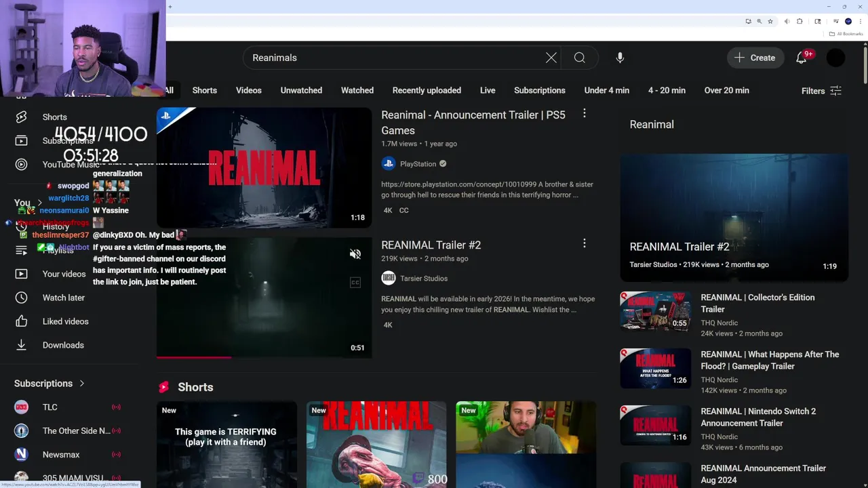Open REANIMAL | Nintendo Switch 2 Announcement Trailer
The width and height of the screenshot is (868, 488).
click(758, 417)
